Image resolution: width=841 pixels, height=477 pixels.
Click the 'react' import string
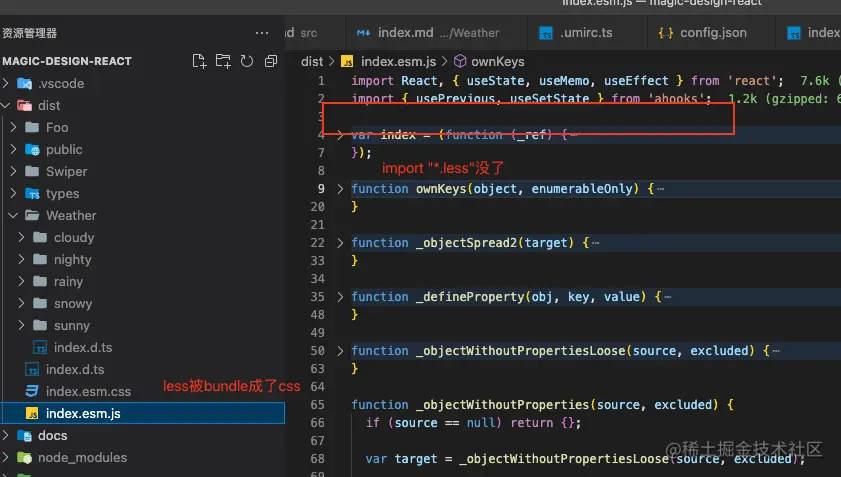tap(751, 81)
